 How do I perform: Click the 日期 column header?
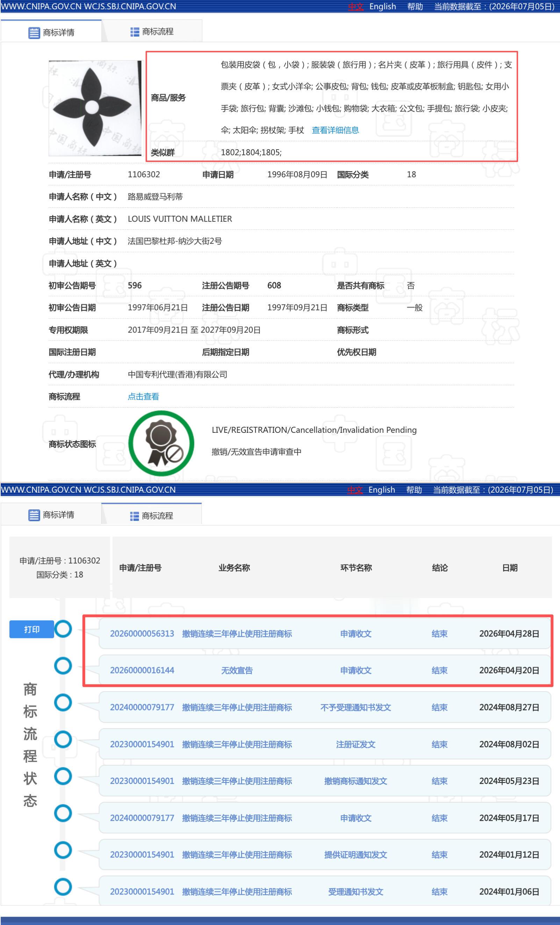click(x=509, y=568)
